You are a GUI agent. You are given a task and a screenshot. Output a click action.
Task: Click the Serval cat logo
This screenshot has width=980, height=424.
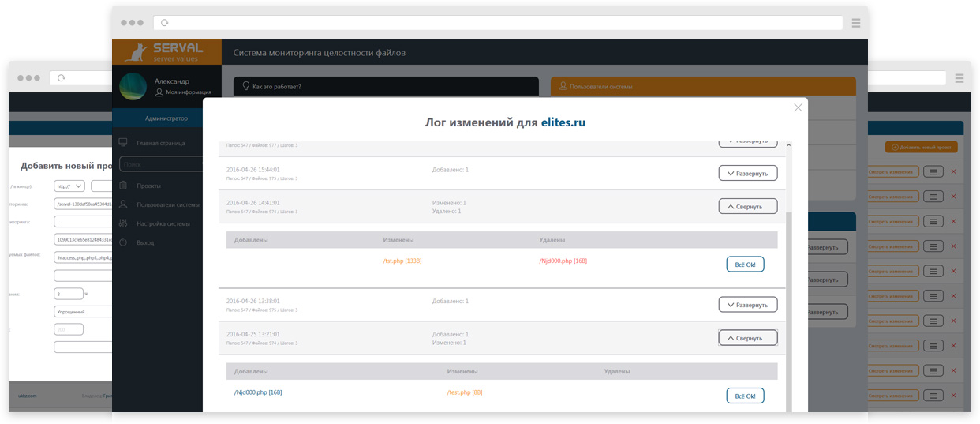click(x=137, y=52)
